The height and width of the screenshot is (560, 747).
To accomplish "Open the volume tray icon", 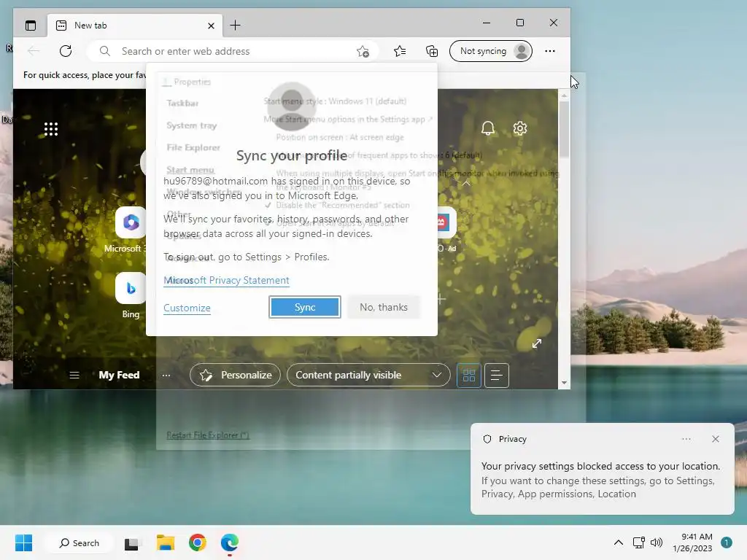I will 656,542.
